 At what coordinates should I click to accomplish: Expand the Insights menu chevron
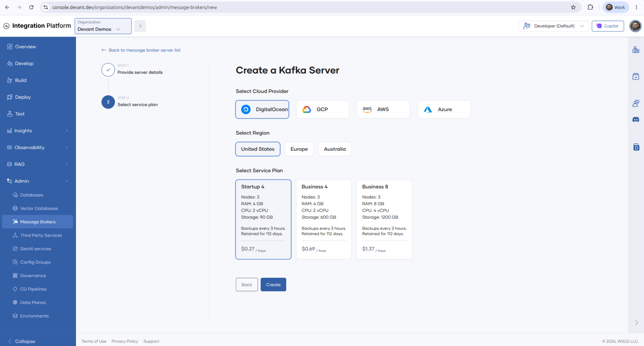67,131
